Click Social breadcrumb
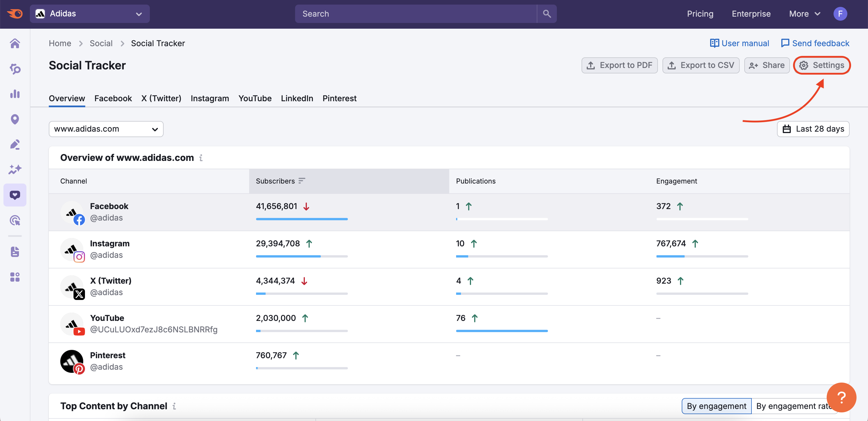This screenshot has height=421, width=868. point(101,43)
